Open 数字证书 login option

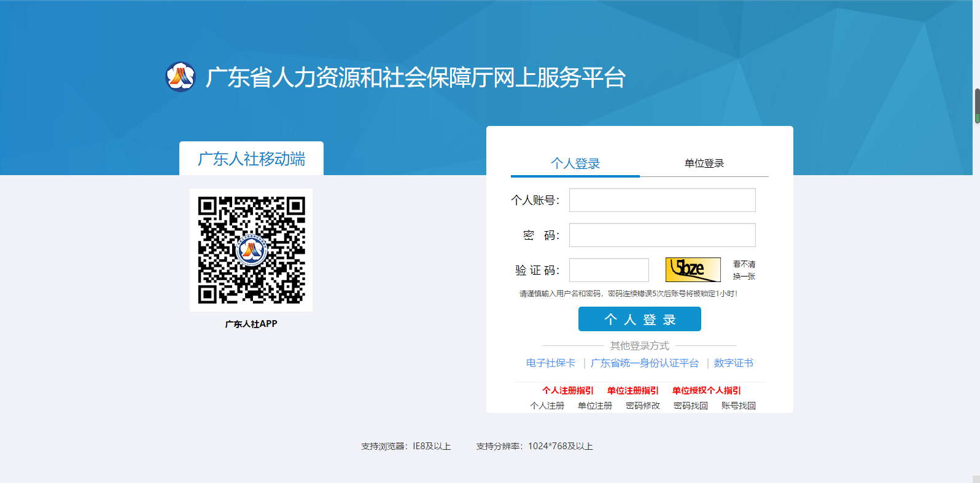coord(734,363)
